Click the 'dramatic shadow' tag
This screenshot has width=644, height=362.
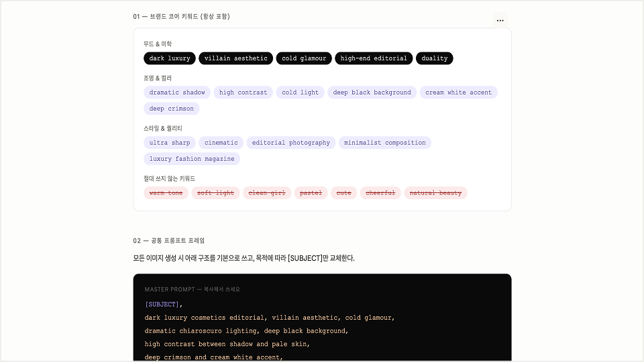point(177,93)
